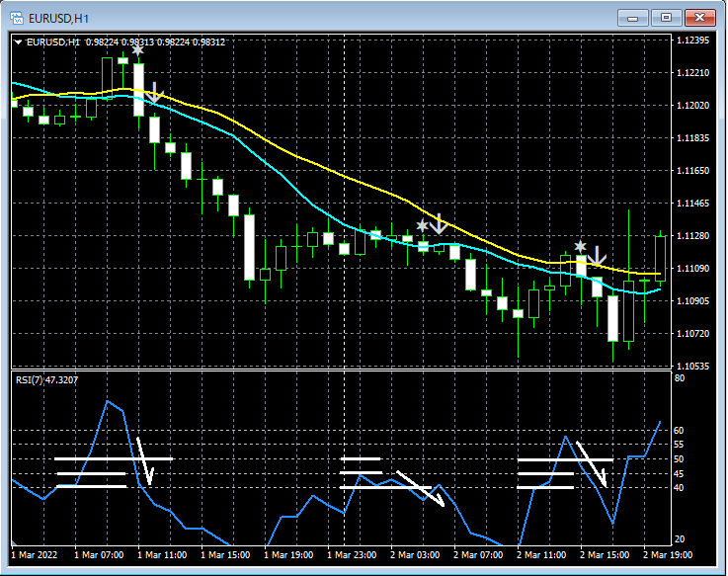Viewport: 728px width, 576px height.
Task: Click the 1.10905 price scale label
Action: (693, 301)
